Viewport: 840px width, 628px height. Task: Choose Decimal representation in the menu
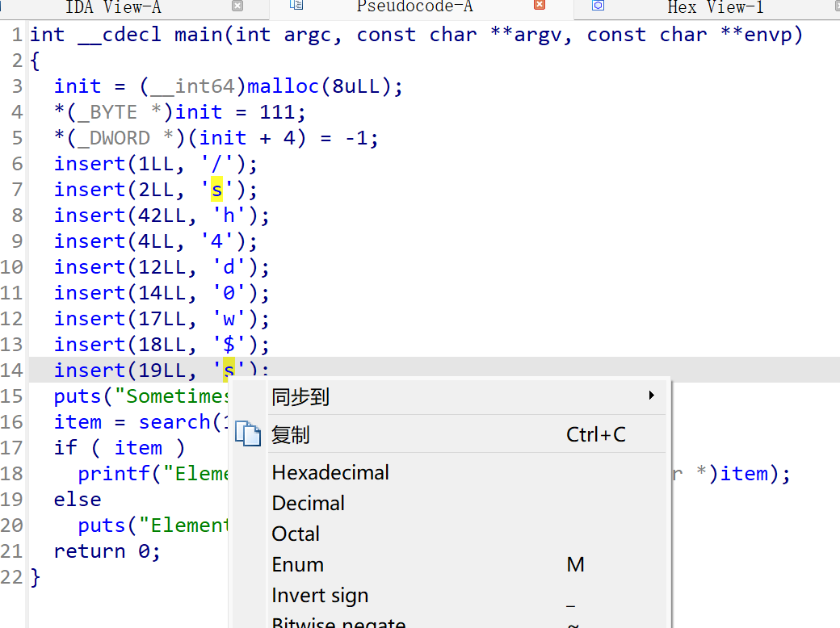pyautogui.click(x=309, y=503)
